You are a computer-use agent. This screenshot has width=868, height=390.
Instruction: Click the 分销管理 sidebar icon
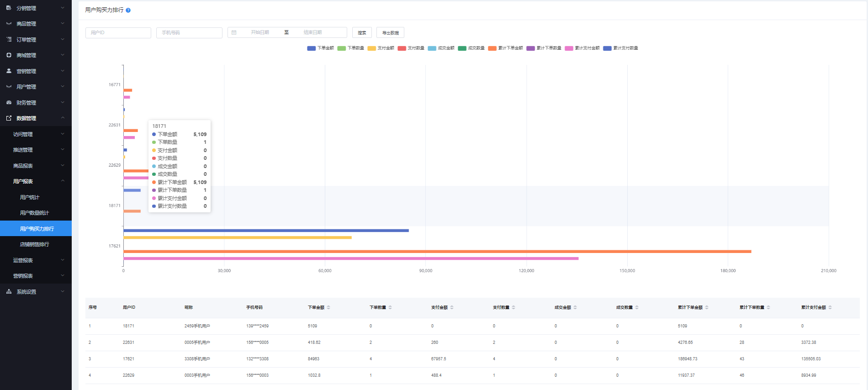9,8
